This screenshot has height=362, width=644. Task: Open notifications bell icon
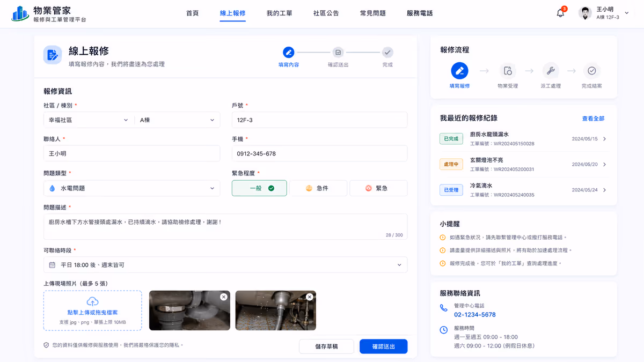[560, 13]
